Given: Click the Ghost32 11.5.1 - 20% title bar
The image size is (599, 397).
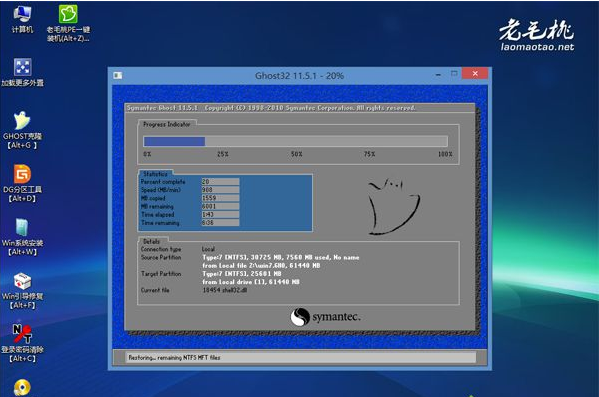Looking at the screenshot, I should [300, 76].
